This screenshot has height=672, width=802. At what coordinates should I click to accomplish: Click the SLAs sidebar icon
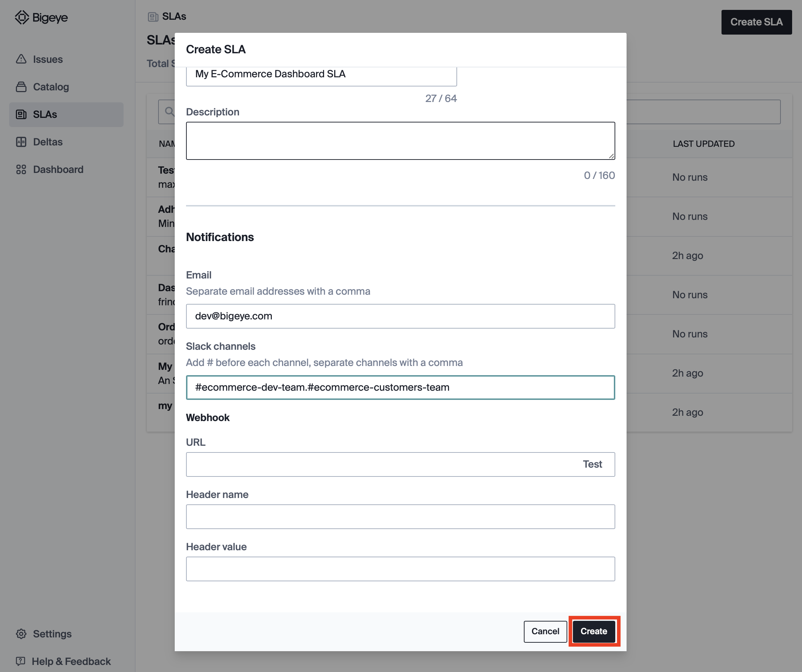(21, 114)
